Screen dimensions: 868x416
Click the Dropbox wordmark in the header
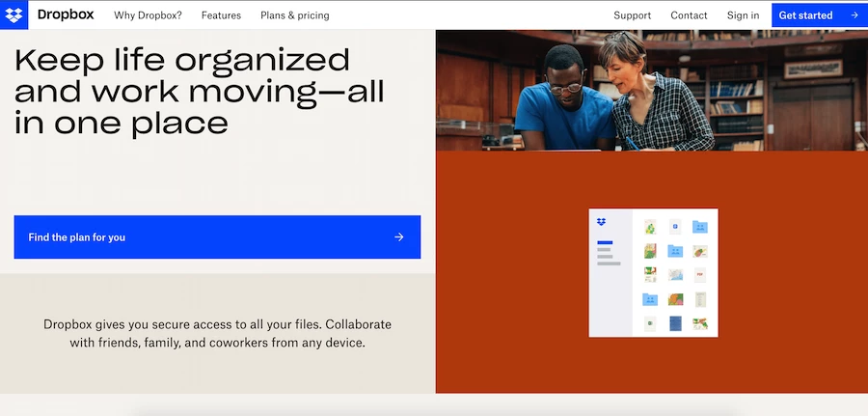(x=66, y=14)
